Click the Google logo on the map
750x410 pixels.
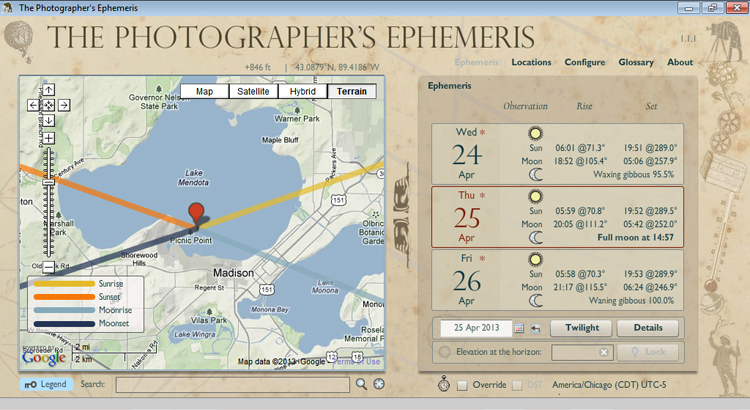click(44, 357)
